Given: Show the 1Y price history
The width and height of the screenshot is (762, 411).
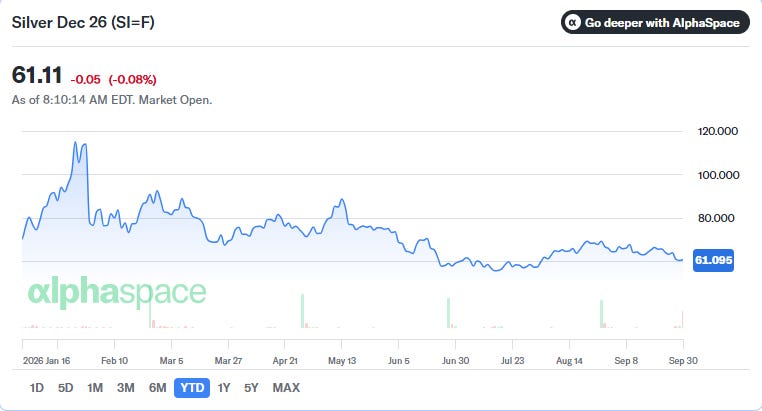Looking at the screenshot, I should pos(224,388).
